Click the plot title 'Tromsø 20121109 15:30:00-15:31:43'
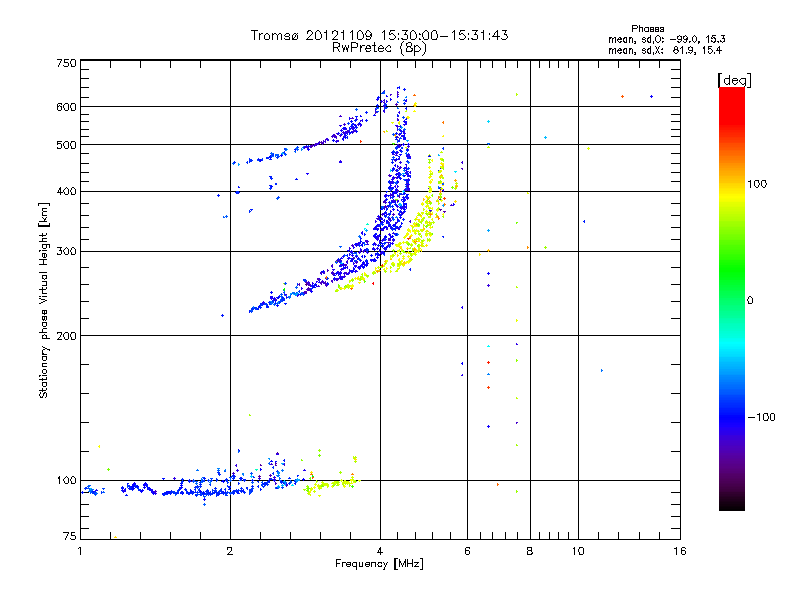The width and height of the screenshot is (800, 600). coord(379,35)
